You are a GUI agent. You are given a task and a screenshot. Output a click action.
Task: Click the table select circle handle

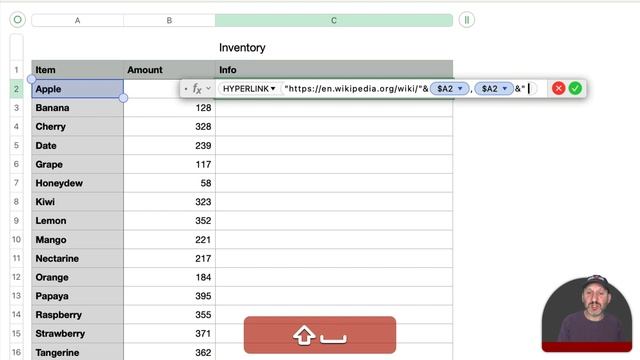[x=18, y=20]
